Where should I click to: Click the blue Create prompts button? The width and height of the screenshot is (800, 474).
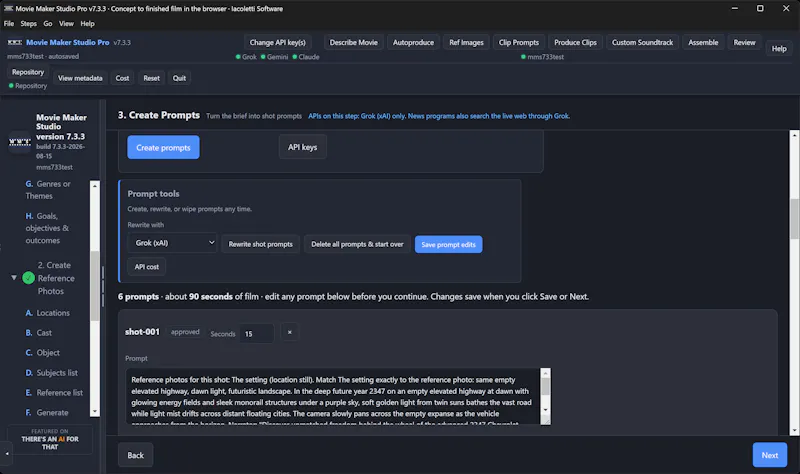pyautogui.click(x=163, y=147)
